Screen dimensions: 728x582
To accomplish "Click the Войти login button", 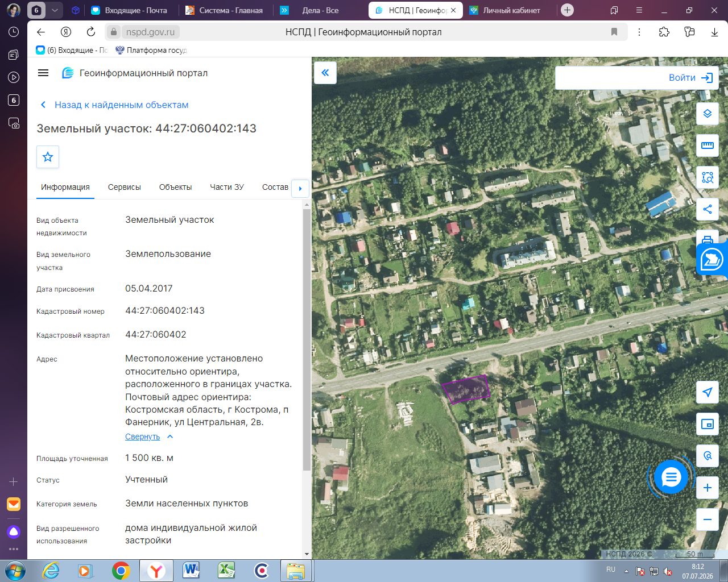I will click(x=690, y=78).
